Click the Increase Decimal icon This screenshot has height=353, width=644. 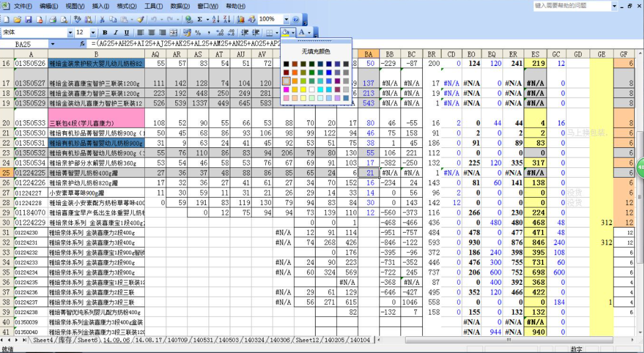pyautogui.click(x=219, y=33)
